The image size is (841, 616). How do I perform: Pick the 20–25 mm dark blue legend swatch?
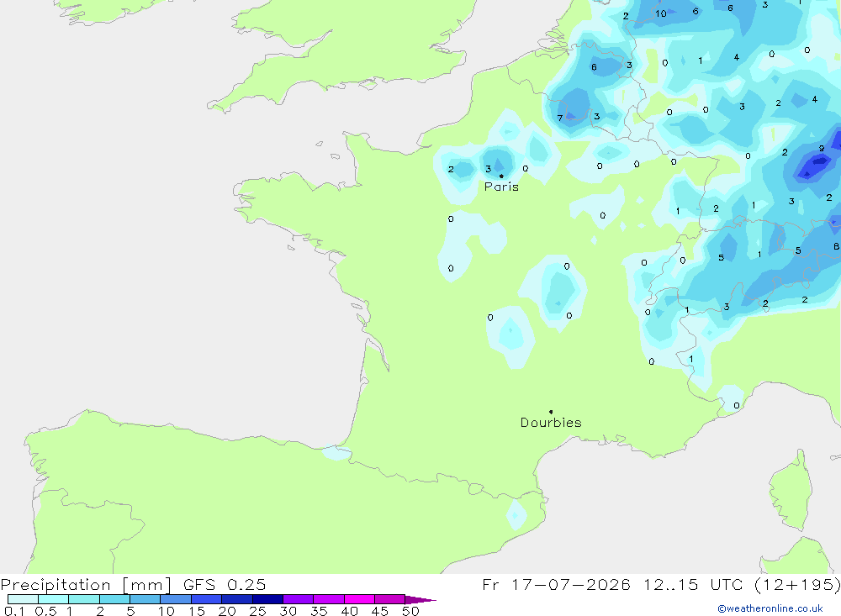click(x=236, y=599)
